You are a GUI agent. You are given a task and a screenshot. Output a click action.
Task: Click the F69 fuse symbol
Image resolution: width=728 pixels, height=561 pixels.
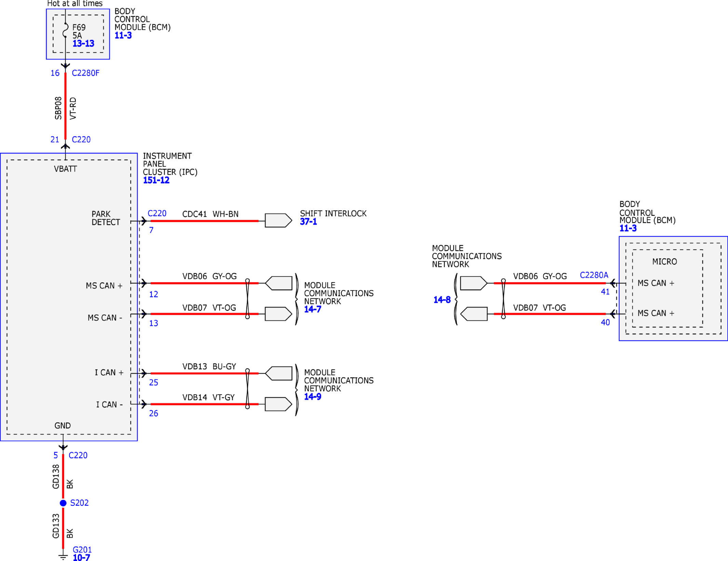click(x=66, y=30)
